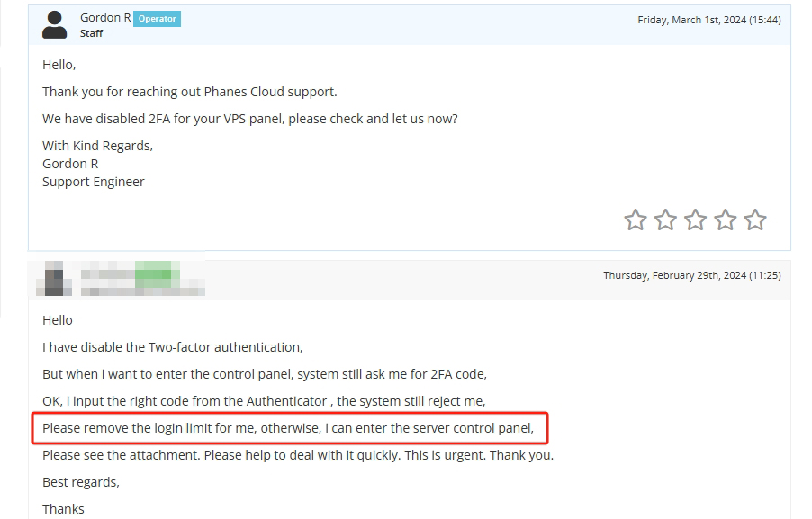Click the Friday, March 1st timestamp

click(x=708, y=20)
